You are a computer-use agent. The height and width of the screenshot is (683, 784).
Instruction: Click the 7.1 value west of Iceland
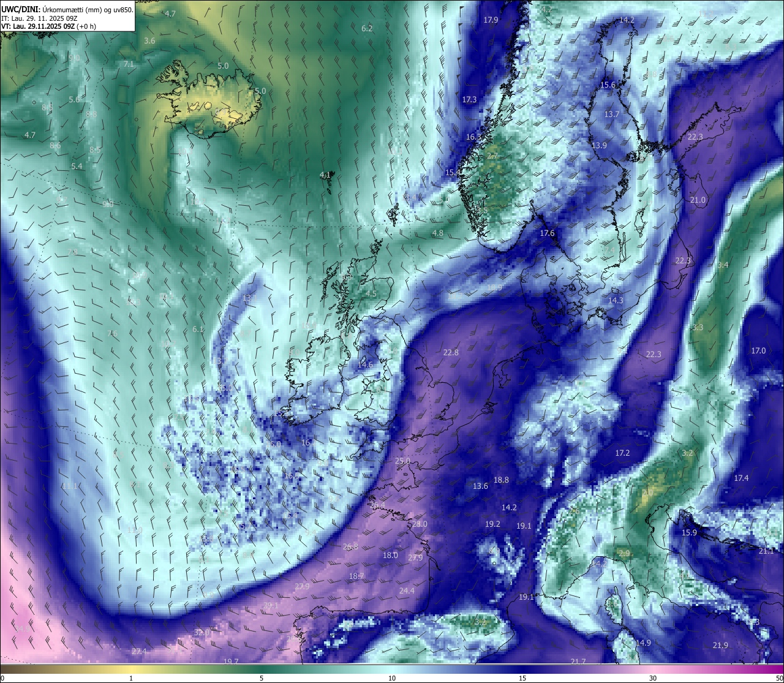coord(129,64)
